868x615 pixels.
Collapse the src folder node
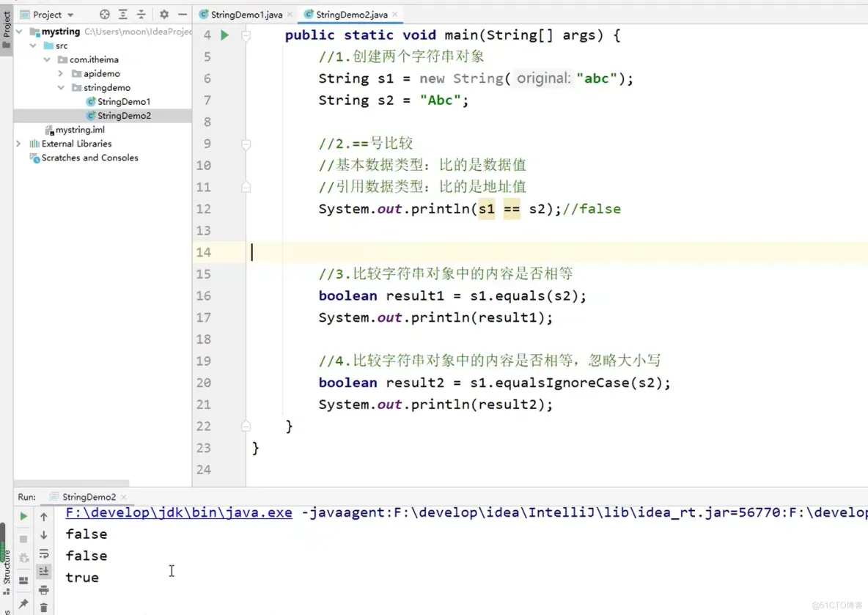tap(33, 45)
